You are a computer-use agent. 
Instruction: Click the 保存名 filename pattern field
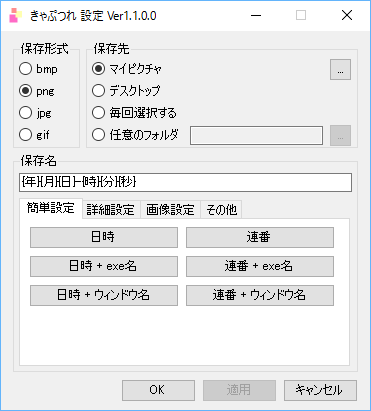click(185, 182)
